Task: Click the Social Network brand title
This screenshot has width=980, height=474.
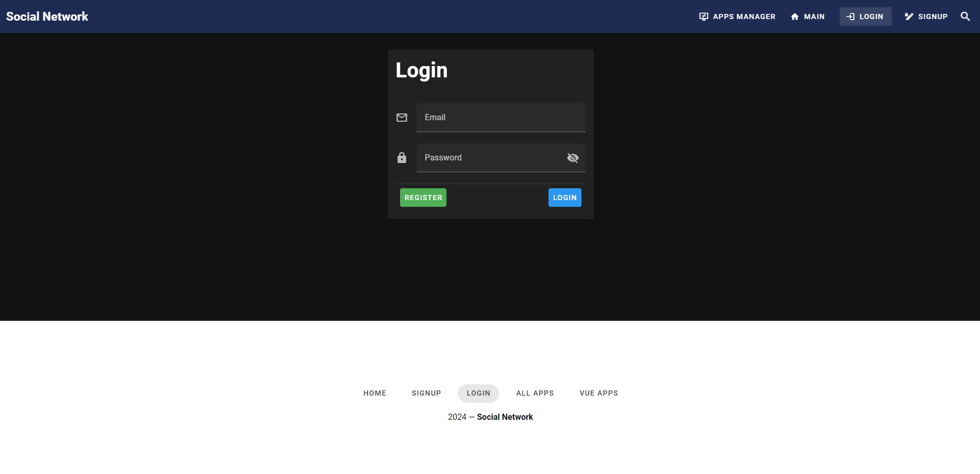Action: pos(47,16)
